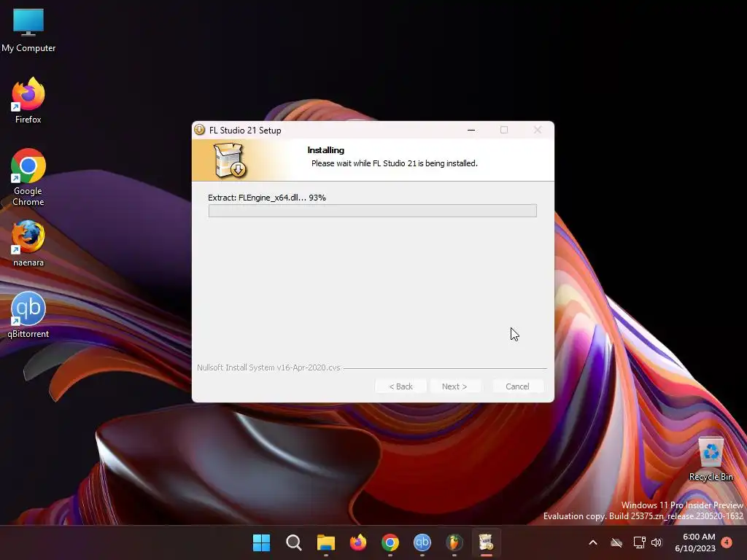Click the 'Extract: FLEngine_x64.dll... 93%' text
Screen dimensions: 747x560
click(267, 198)
